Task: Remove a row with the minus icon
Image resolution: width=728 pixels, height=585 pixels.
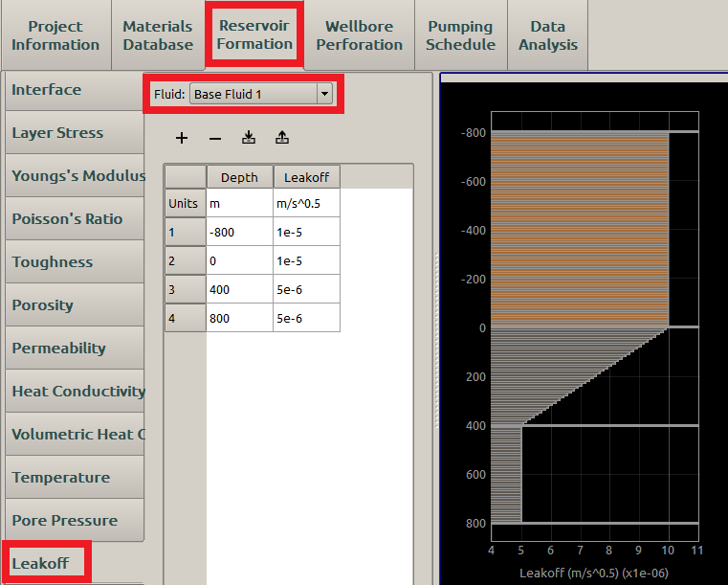Action: tap(215, 139)
